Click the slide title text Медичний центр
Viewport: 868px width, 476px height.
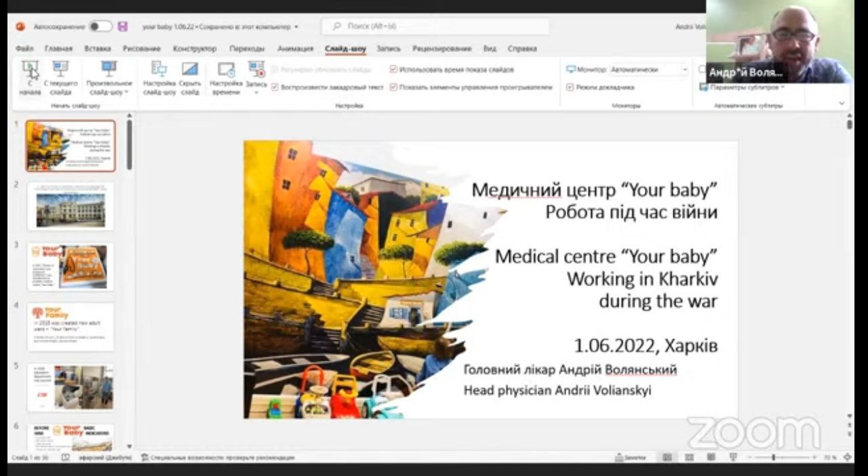(595, 189)
